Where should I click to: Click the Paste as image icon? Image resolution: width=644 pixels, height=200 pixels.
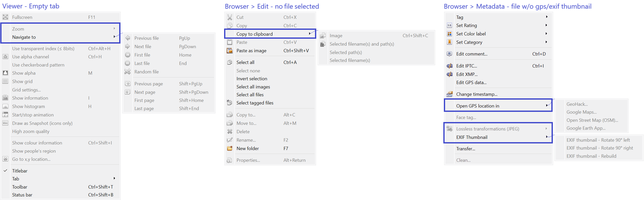[x=230, y=51]
